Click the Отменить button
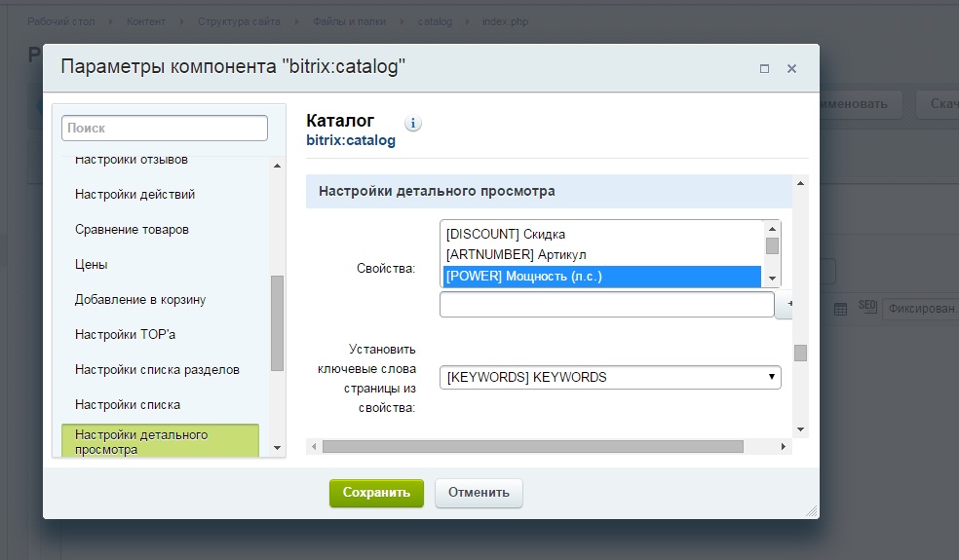This screenshot has width=959, height=560. (x=479, y=493)
